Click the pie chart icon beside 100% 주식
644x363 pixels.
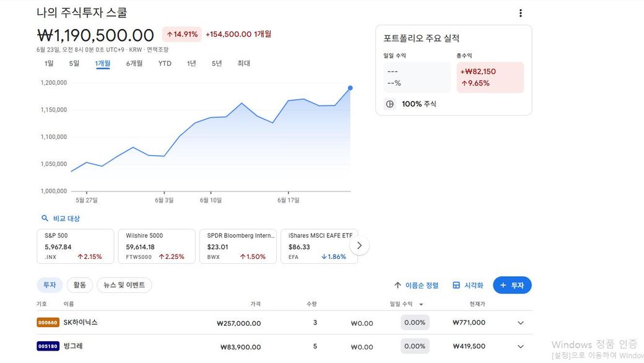[x=390, y=104]
